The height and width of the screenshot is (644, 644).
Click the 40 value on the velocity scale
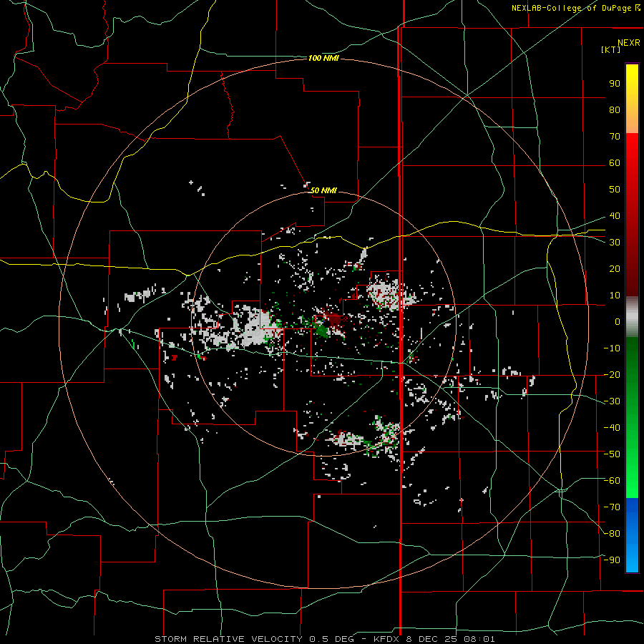click(x=615, y=215)
